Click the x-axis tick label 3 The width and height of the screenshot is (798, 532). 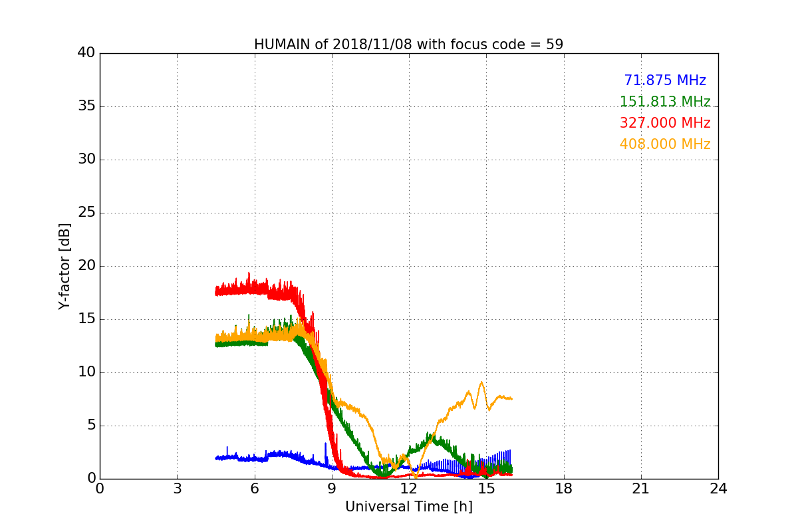(x=177, y=488)
